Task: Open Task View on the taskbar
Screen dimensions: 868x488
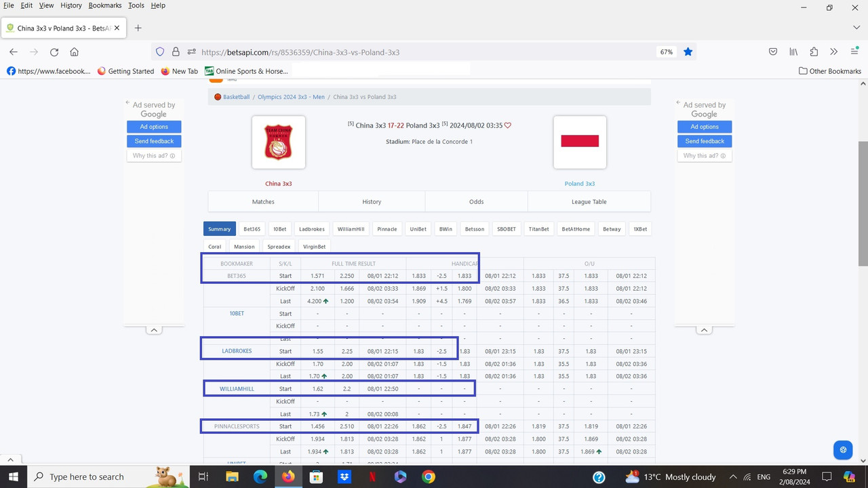Action: point(203,476)
